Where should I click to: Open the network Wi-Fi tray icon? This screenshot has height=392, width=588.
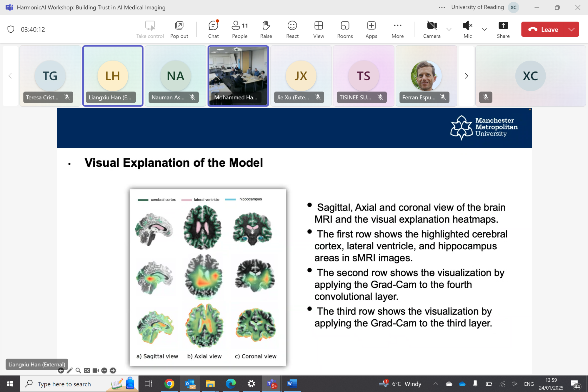(502, 384)
